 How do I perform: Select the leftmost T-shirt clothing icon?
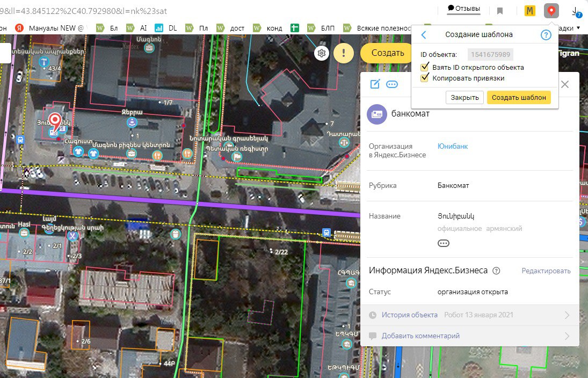coord(78,151)
